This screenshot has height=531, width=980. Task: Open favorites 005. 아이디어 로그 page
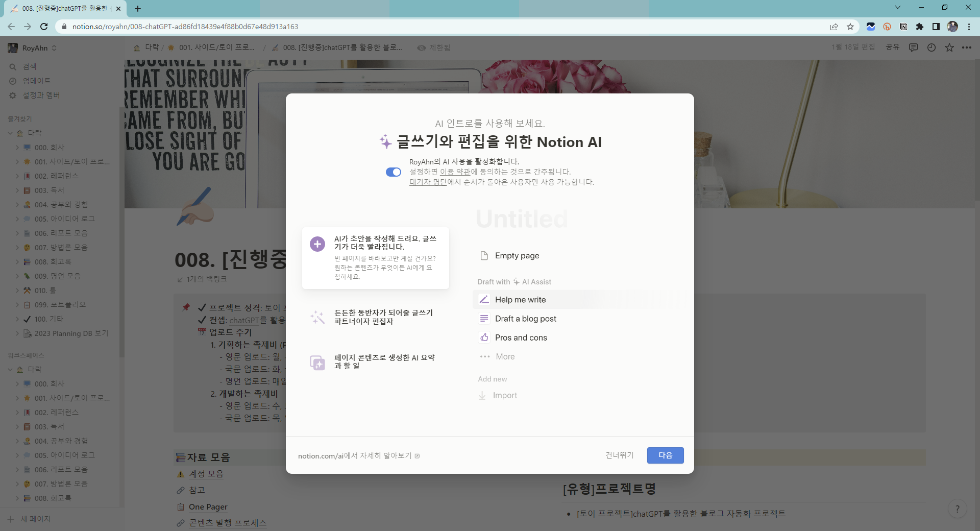pos(65,219)
